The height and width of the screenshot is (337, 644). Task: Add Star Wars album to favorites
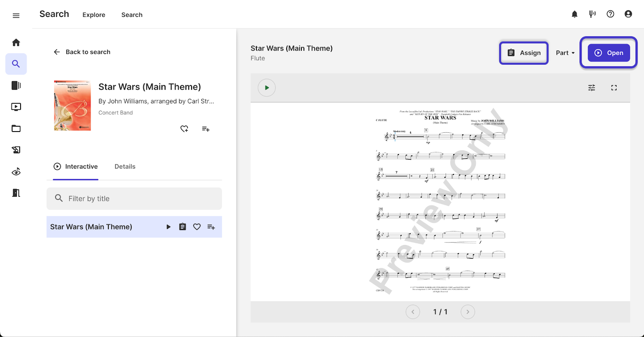[184, 129]
